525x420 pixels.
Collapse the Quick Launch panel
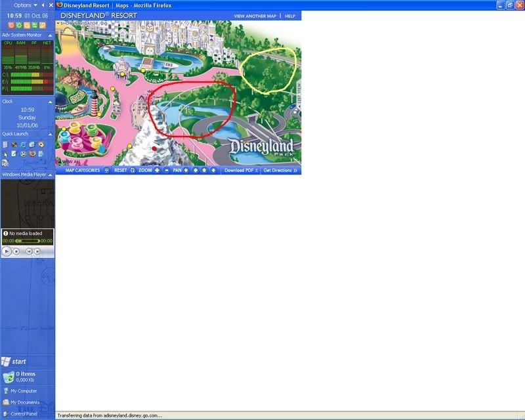pos(51,134)
